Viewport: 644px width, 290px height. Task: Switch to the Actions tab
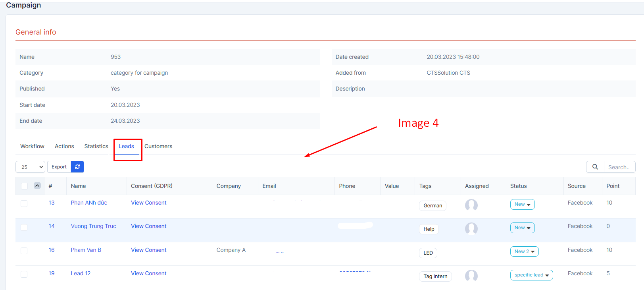coord(64,146)
